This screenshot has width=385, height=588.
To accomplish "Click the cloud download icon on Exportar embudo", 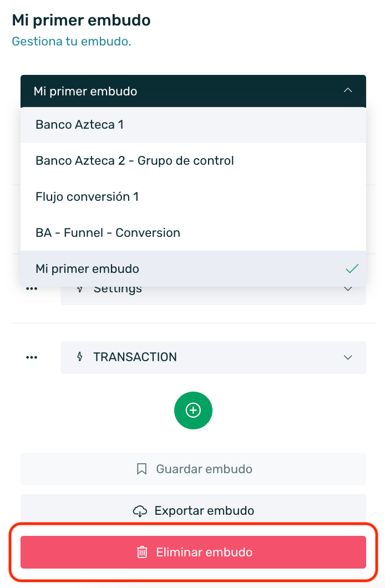I will pyautogui.click(x=140, y=511).
